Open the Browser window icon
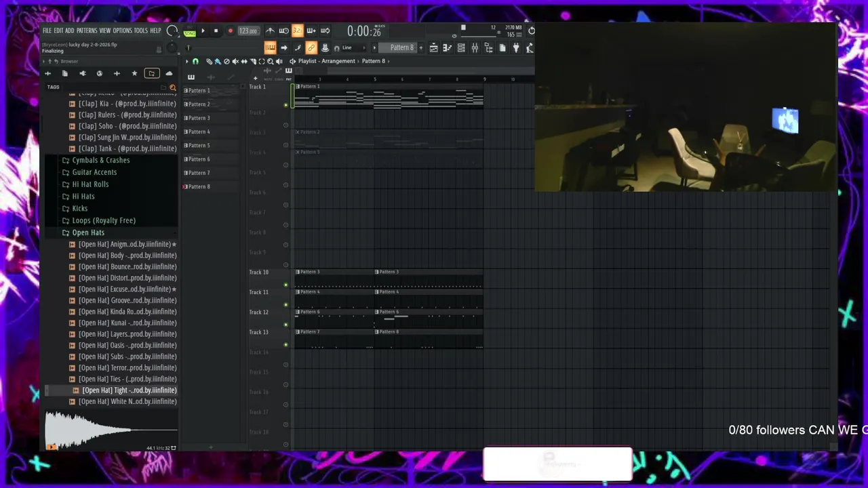 488,47
